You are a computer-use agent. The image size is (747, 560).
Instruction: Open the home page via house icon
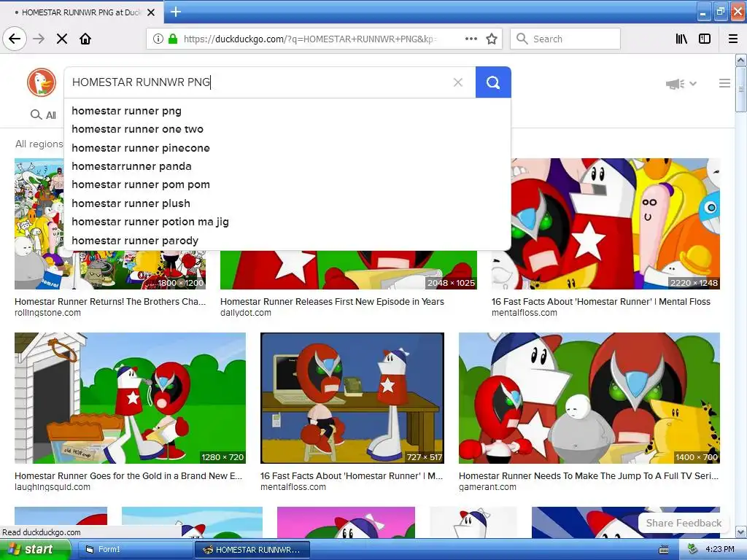(85, 39)
